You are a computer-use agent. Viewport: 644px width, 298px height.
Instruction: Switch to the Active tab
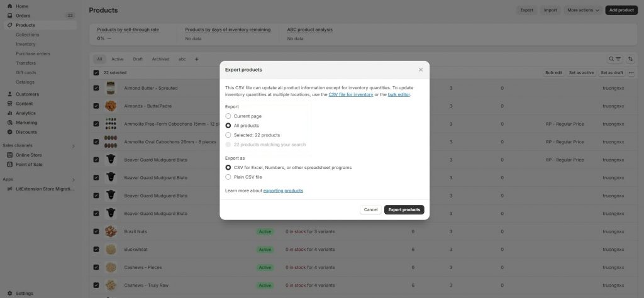(117, 59)
